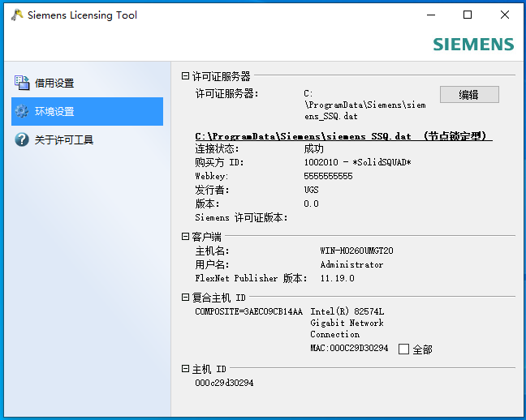Click the SIEMENS logo in header

(473, 45)
